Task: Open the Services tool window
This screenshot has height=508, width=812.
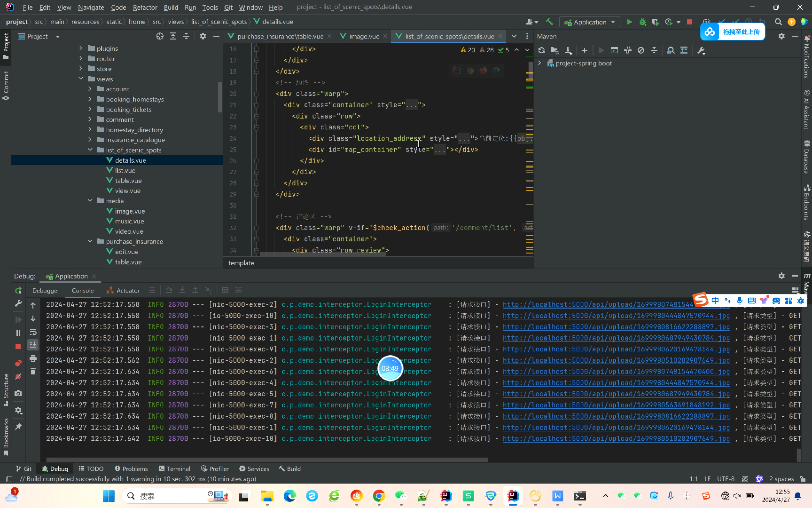Action: tap(254, 468)
